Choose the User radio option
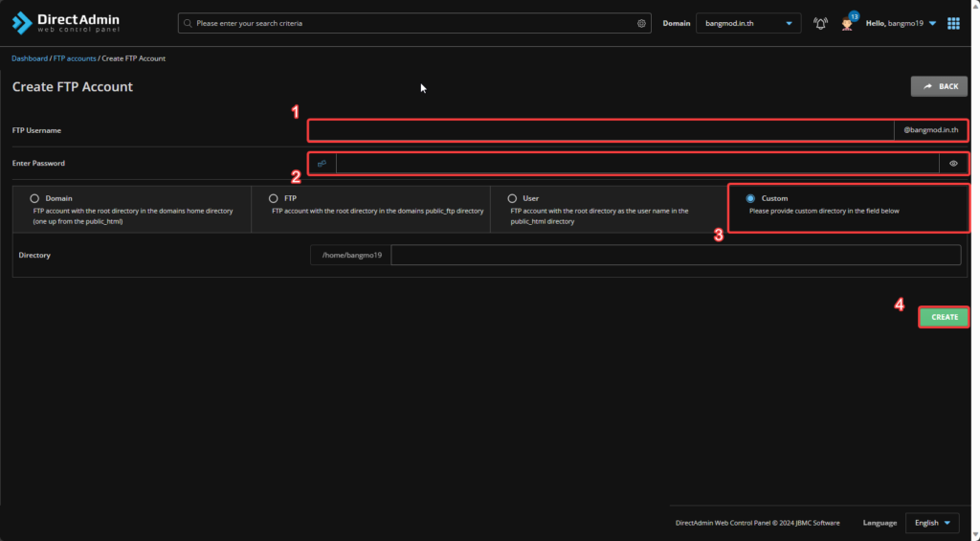The height and width of the screenshot is (541, 980). [x=512, y=198]
